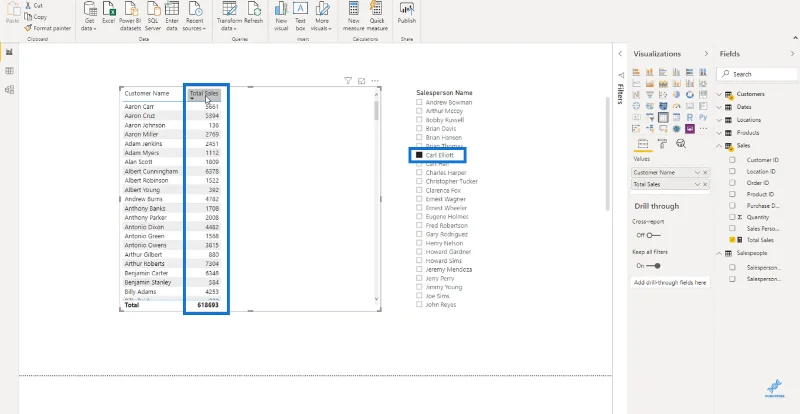This screenshot has width=800, height=414.
Task: Open the Analytics magnifier tab
Action: click(681, 143)
